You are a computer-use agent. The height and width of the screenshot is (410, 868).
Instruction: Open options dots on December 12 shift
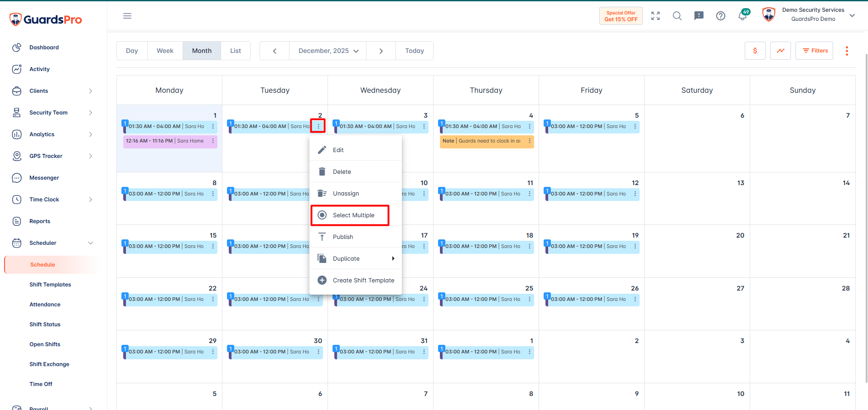click(x=635, y=194)
